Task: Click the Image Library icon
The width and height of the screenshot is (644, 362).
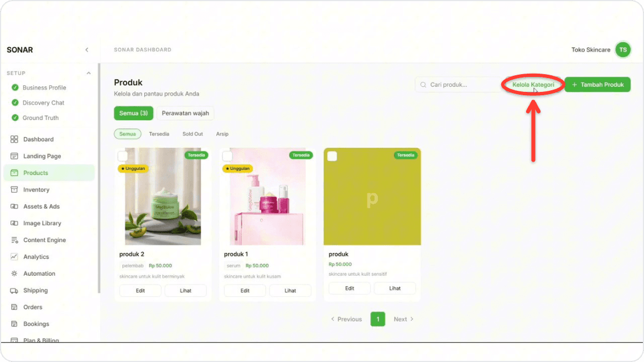Action: point(14,224)
